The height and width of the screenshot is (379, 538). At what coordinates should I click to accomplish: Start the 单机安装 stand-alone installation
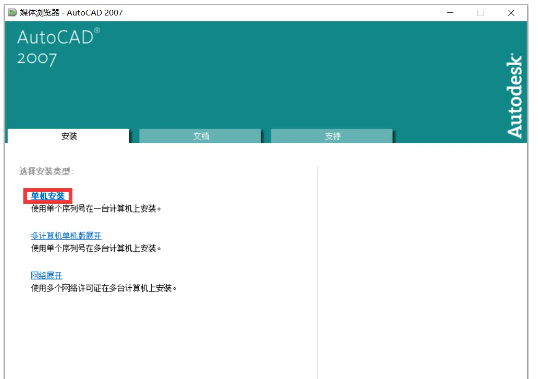[48, 196]
